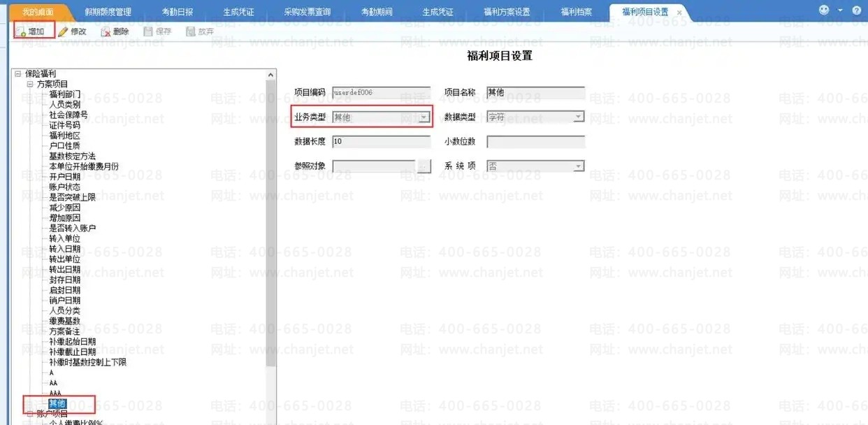Select 其他 item in the tree
This screenshot has height=425, width=868.
pyautogui.click(x=57, y=403)
